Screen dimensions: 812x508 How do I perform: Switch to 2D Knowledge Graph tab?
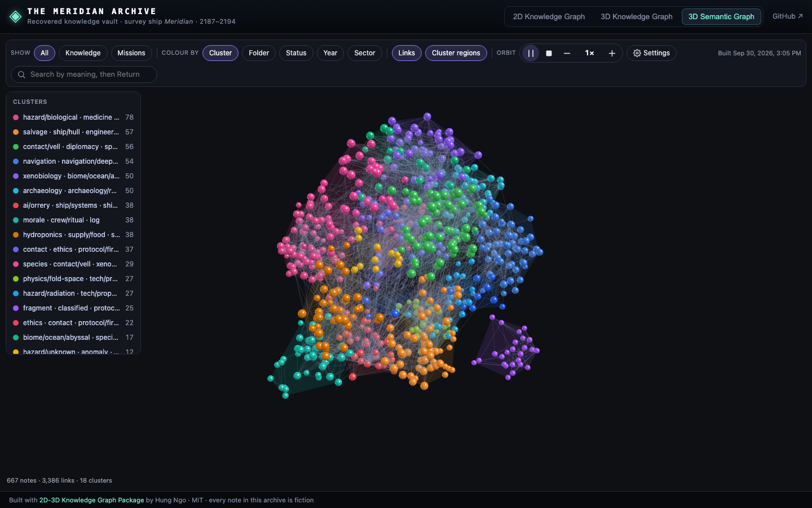point(549,16)
